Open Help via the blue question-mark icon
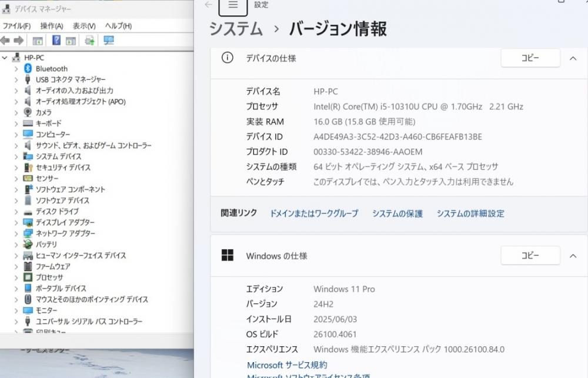 pos(56,40)
